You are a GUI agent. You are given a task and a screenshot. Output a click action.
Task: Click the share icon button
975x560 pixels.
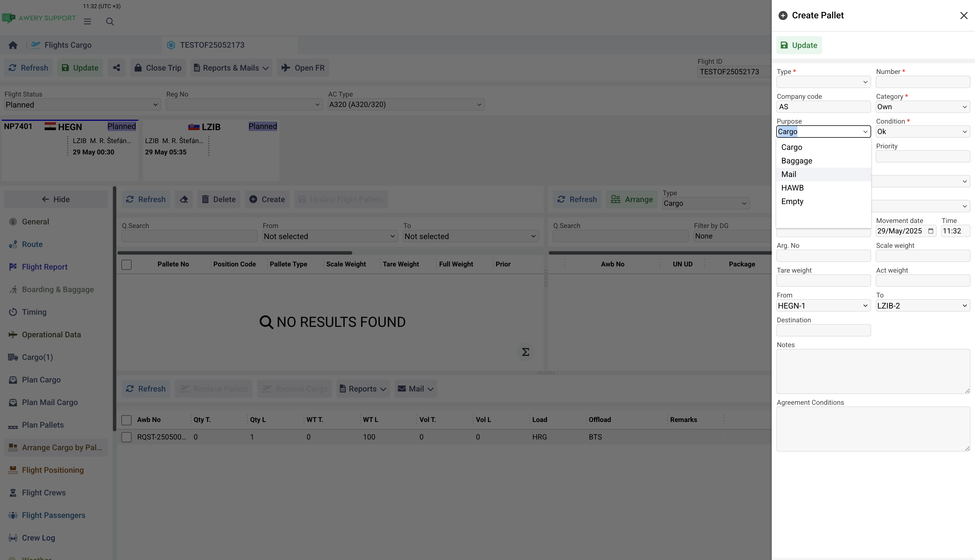[x=117, y=68]
